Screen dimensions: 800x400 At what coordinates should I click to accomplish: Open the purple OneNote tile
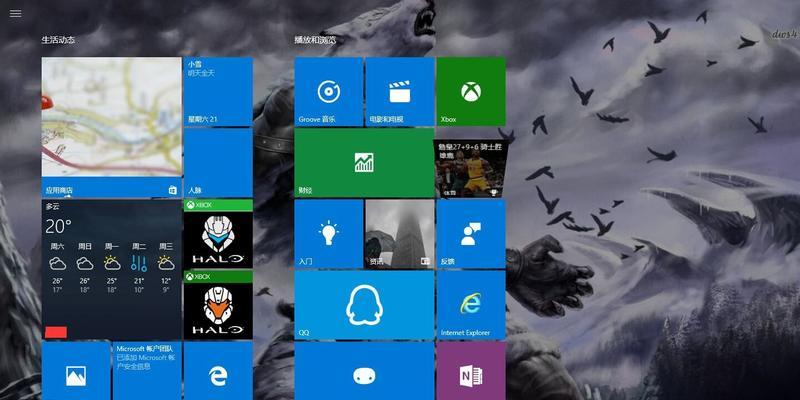(x=471, y=371)
